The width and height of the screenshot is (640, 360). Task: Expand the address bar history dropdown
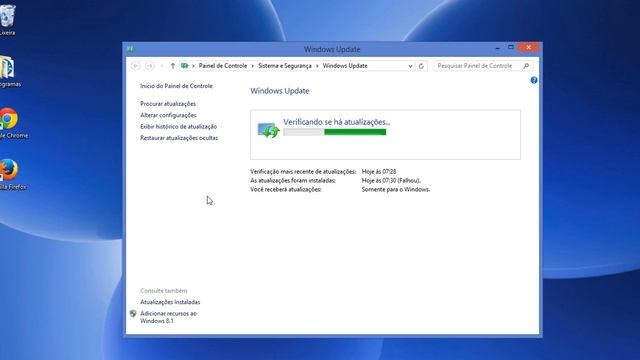click(410, 66)
